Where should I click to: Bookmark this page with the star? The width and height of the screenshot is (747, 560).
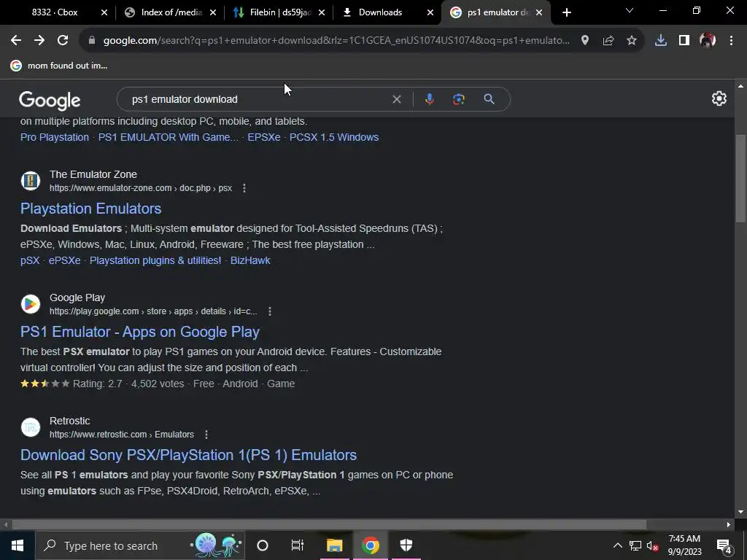[x=631, y=41]
